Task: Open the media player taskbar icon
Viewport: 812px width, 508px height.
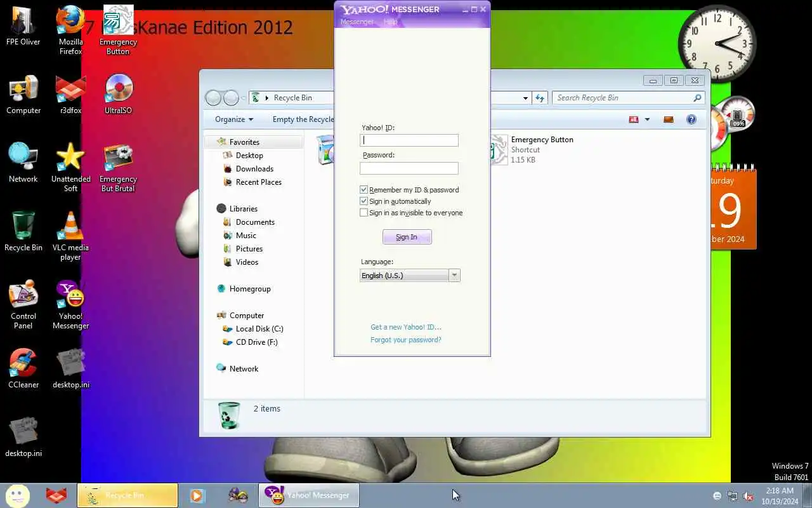Action: [x=197, y=495]
